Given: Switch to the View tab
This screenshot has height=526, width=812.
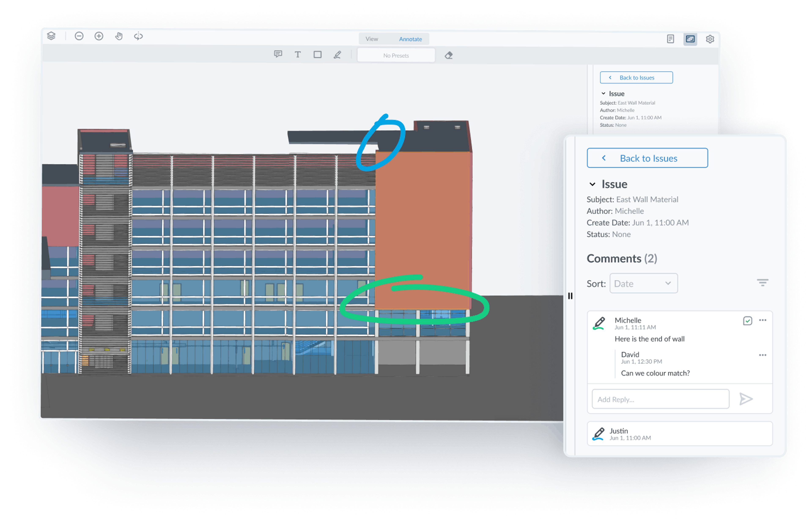Looking at the screenshot, I should pyautogui.click(x=372, y=39).
